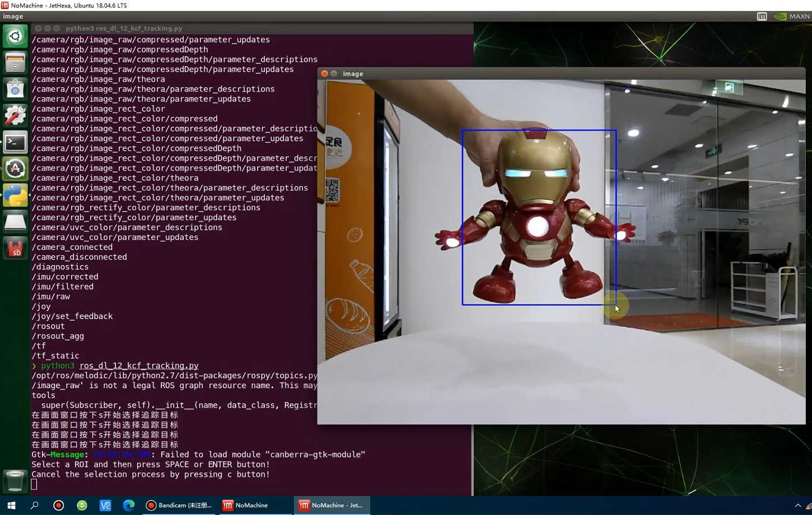Open the Windows Start menu
Viewport: 812px width, 515px height.
pos(11,505)
